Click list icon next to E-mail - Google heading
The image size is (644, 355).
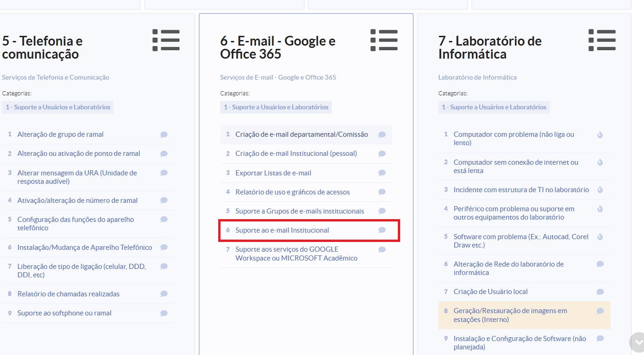tap(384, 40)
